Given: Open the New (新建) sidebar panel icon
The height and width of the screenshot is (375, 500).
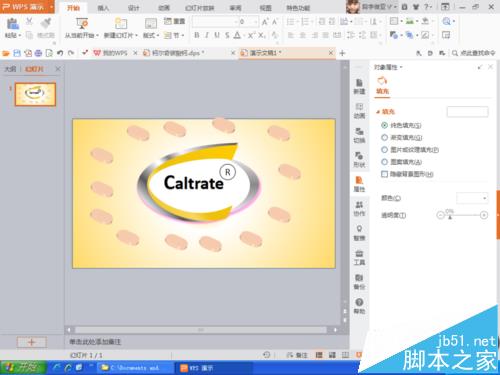Looking at the screenshot, I should coord(359,86).
